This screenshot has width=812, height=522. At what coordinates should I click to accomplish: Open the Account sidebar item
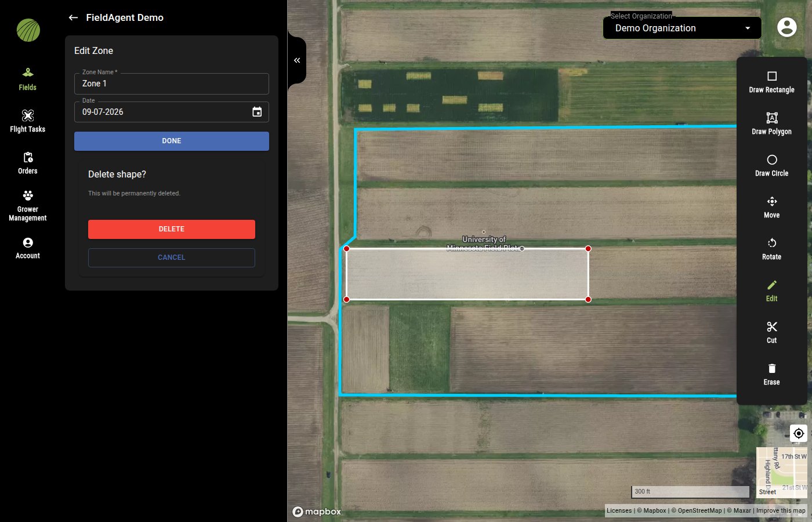click(28, 248)
